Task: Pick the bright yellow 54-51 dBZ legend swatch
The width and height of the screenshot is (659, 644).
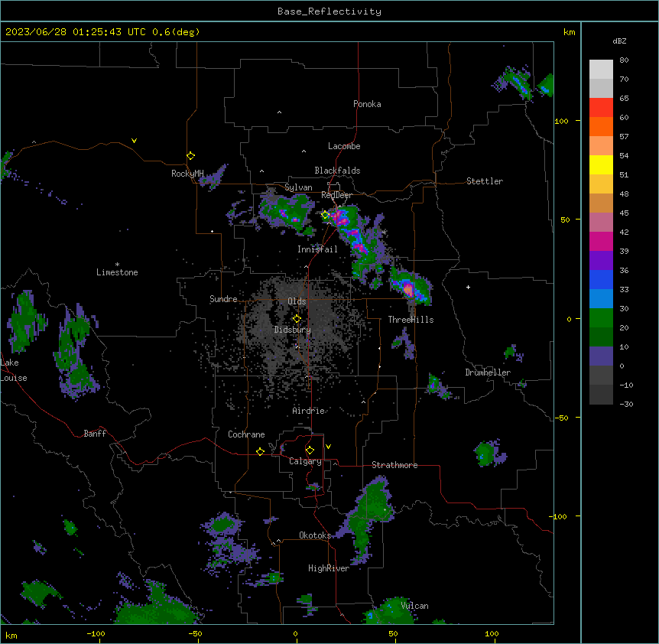Action: tap(601, 165)
